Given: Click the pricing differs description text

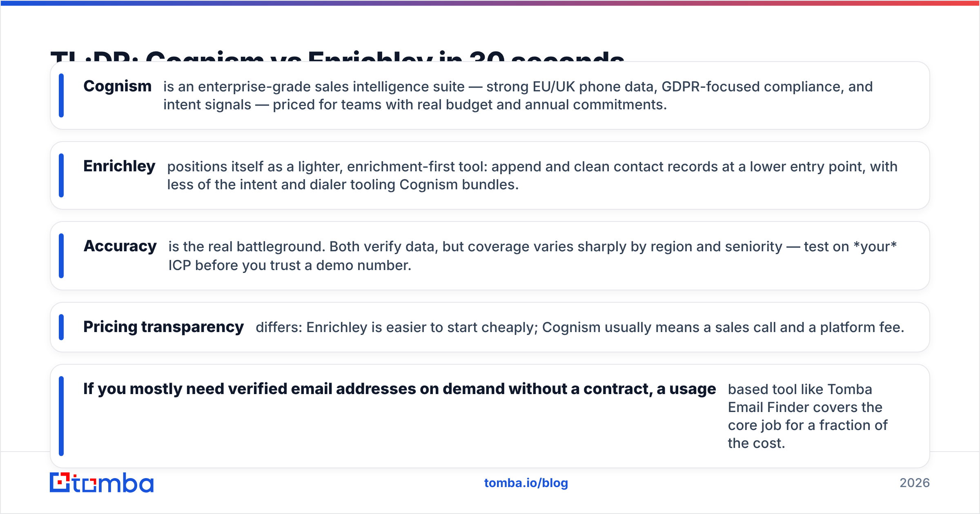Looking at the screenshot, I should [580, 327].
